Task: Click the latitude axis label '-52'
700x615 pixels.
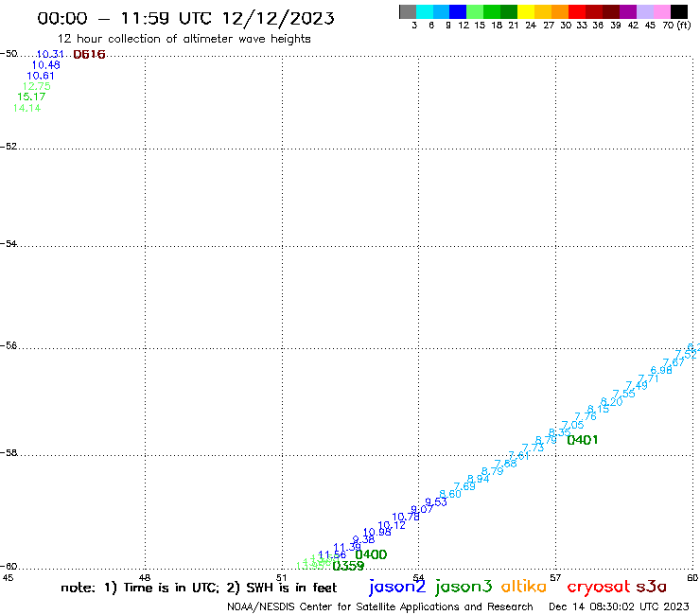Action: coord(9,147)
